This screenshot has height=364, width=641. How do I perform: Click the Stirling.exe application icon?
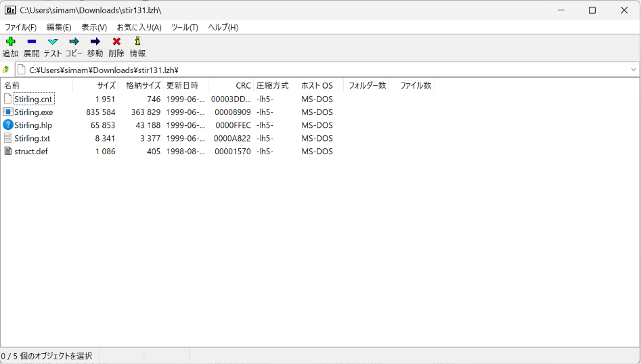(x=7, y=112)
